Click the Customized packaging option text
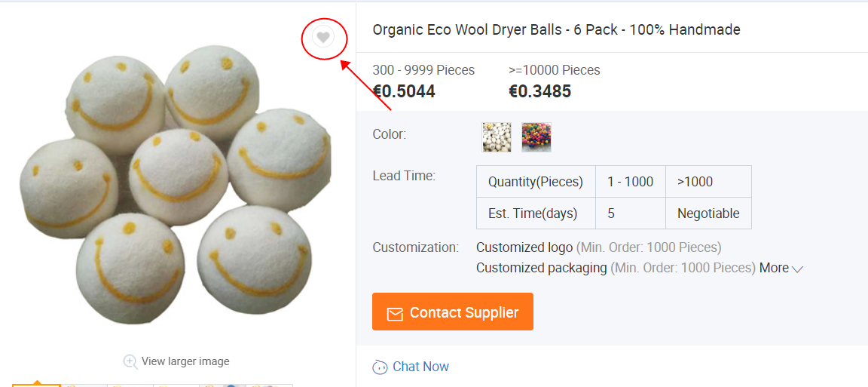The height and width of the screenshot is (387, 868). coord(542,268)
